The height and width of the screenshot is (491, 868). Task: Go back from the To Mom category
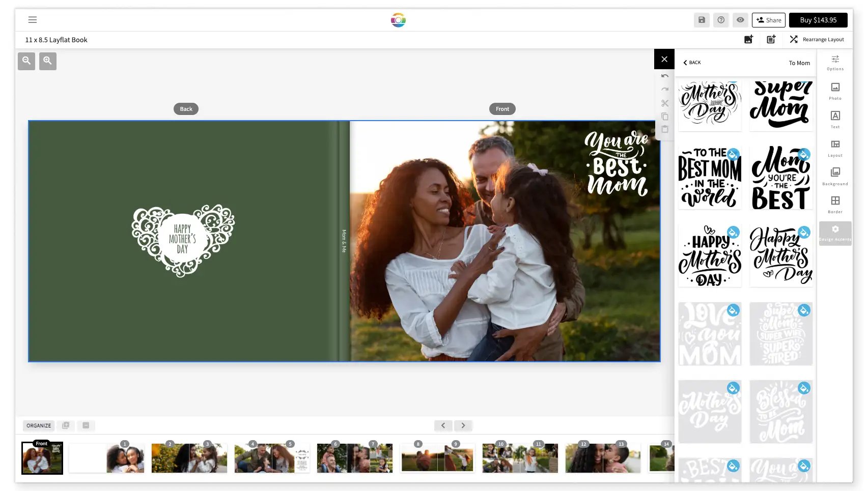click(x=692, y=63)
